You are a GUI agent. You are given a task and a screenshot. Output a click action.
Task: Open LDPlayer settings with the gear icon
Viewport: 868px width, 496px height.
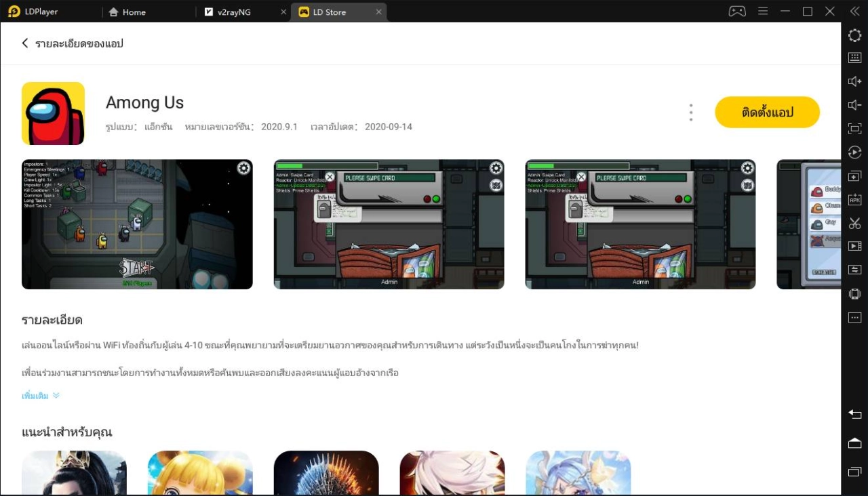click(x=854, y=35)
